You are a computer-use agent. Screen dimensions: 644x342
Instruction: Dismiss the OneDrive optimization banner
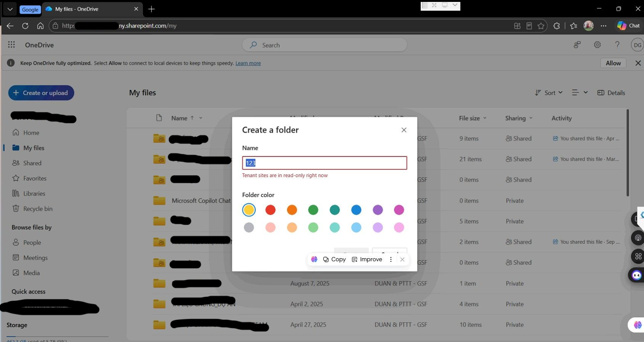click(x=638, y=63)
